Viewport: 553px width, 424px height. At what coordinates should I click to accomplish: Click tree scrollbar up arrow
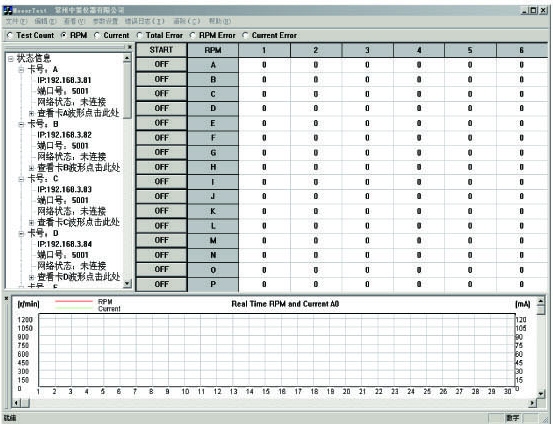pos(127,58)
